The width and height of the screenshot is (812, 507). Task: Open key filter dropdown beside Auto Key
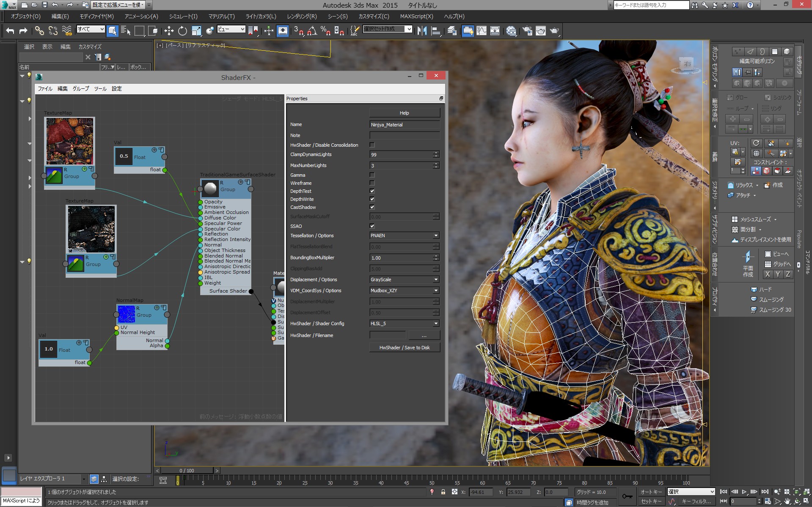pos(691,492)
